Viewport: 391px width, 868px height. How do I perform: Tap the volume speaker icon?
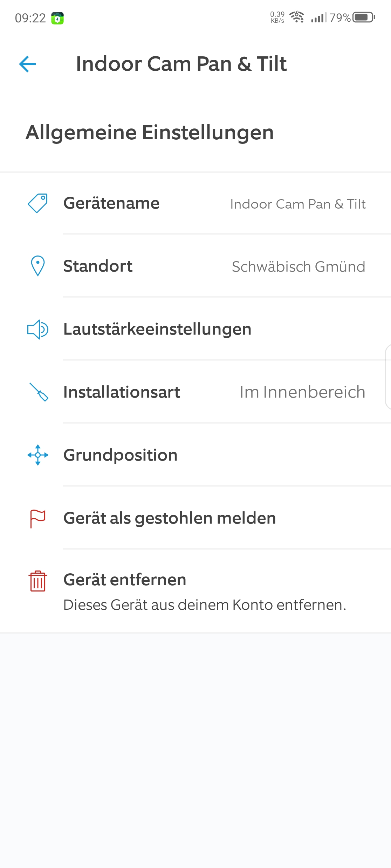pos(37,329)
